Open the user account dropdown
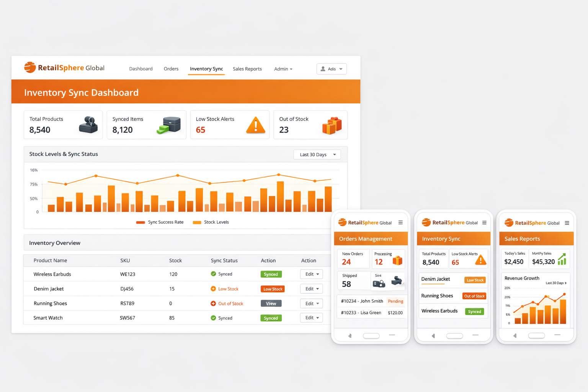 tap(332, 69)
